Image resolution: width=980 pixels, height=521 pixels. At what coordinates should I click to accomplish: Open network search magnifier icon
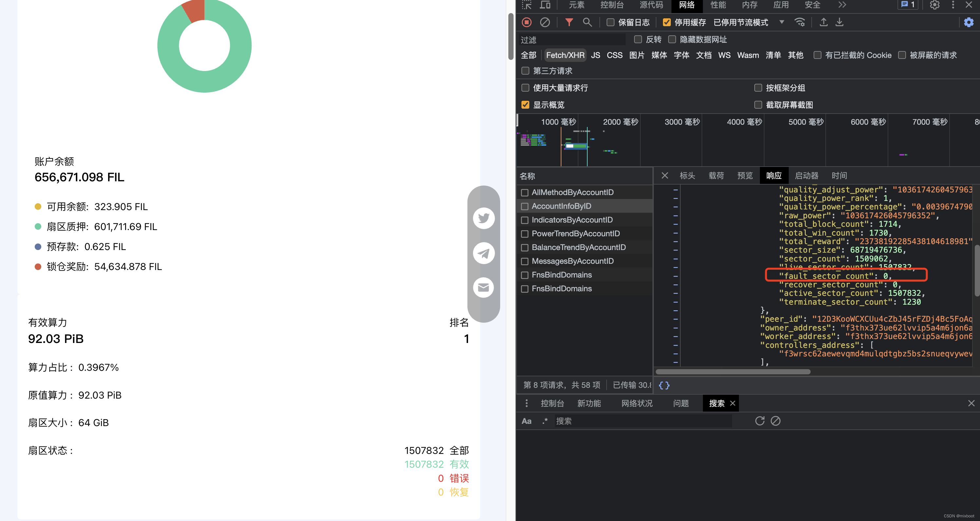click(587, 23)
